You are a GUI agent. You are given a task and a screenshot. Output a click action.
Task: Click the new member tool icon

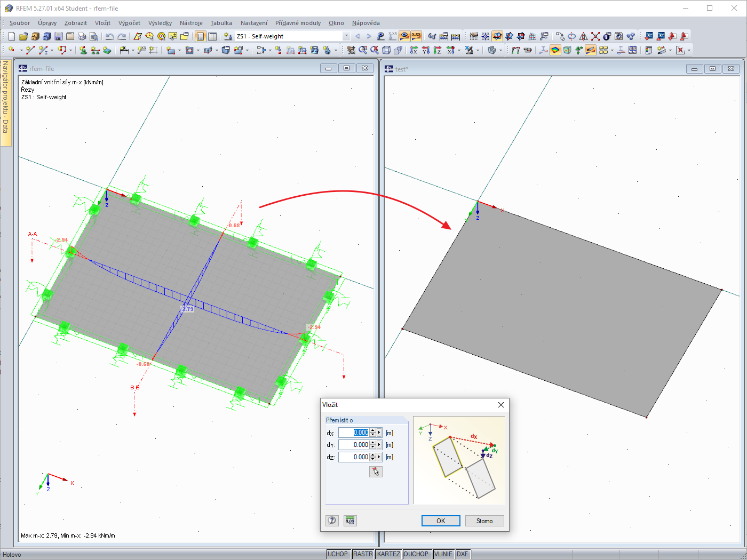click(x=43, y=50)
